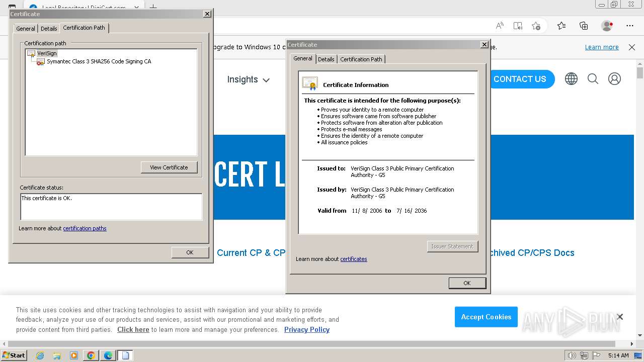This screenshot has height=362, width=644.
Task: Open certification paths help link
Action: [x=85, y=228]
